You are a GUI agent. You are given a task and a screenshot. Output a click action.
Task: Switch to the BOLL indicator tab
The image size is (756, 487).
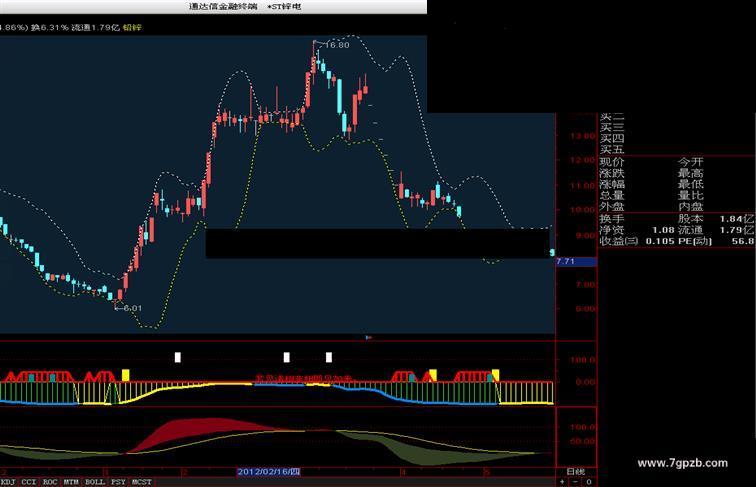pos(94,482)
